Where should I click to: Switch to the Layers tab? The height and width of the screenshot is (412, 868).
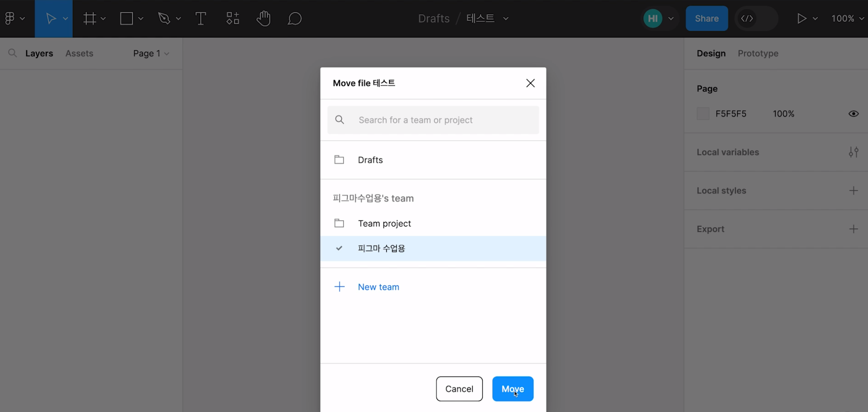tap(39, 53)
